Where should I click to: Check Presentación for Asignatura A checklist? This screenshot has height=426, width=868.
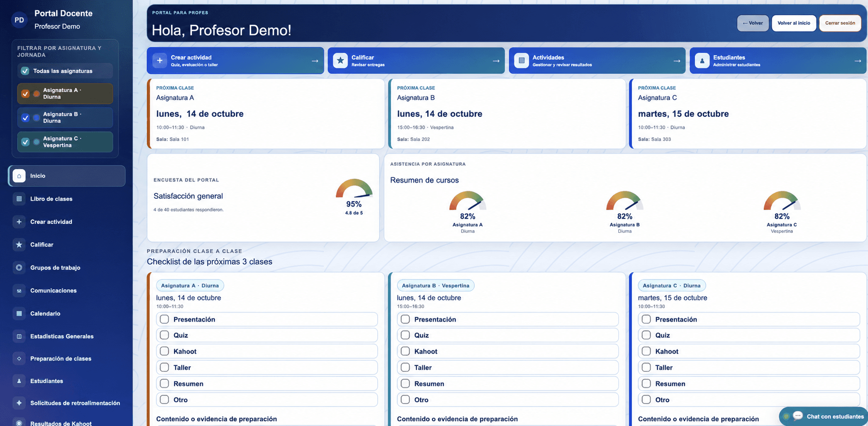[164, 319]
